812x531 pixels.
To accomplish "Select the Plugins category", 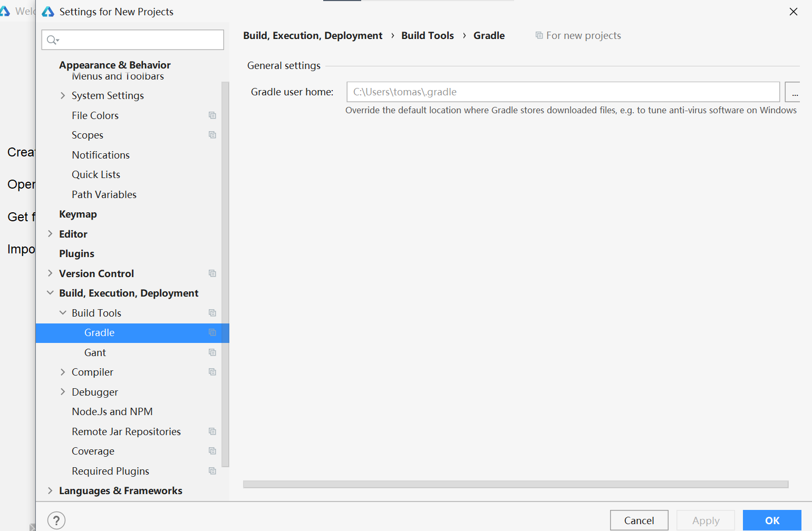I will 76,253.
